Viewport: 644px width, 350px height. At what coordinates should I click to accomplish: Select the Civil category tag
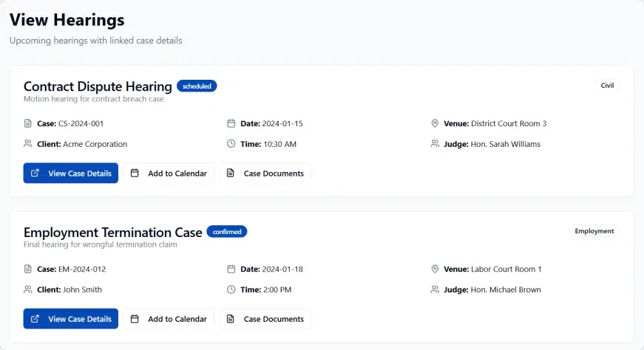tap(607, 86)
